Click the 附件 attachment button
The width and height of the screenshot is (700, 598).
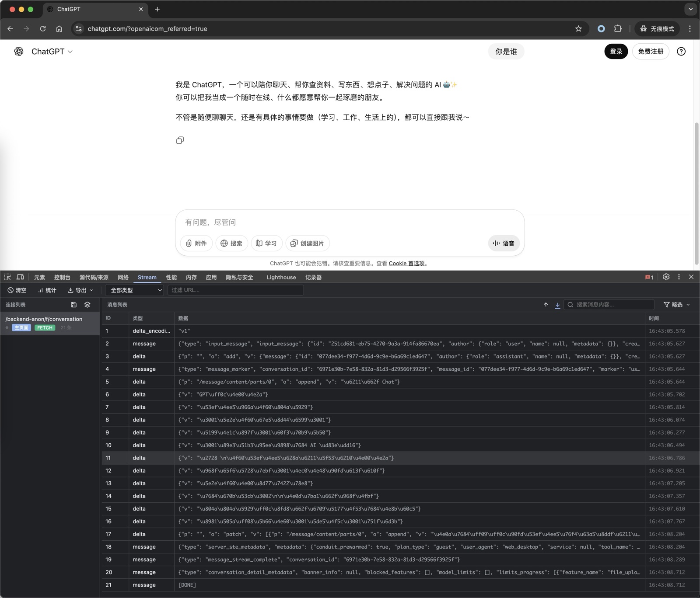pyautogui.click(x=196, y=243)
